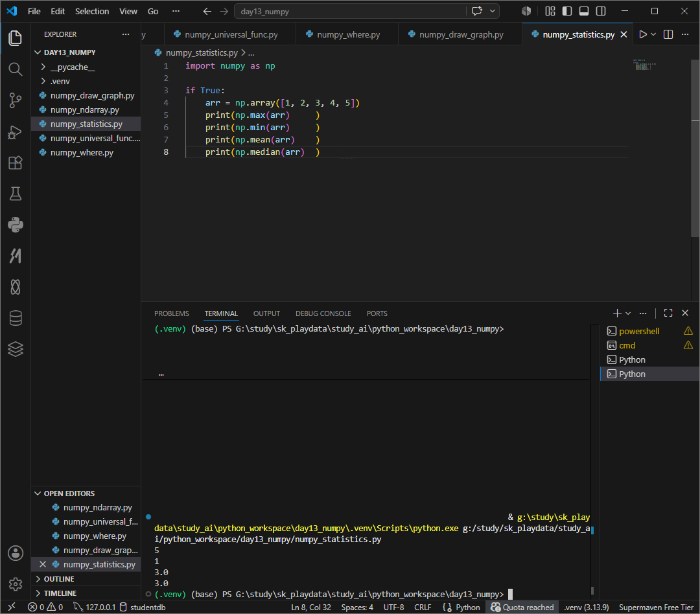Click the CRLF line ending status item
700x614 pixels.
tap(423, 608)
